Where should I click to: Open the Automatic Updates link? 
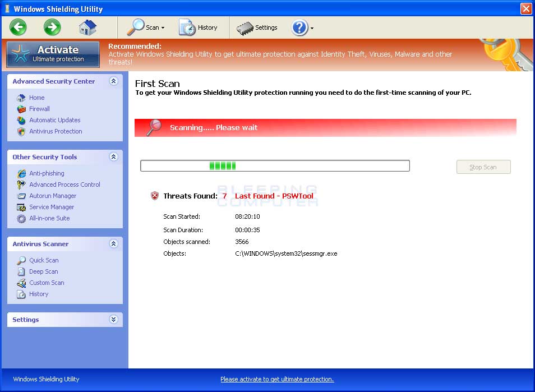(x=55, y=121)
